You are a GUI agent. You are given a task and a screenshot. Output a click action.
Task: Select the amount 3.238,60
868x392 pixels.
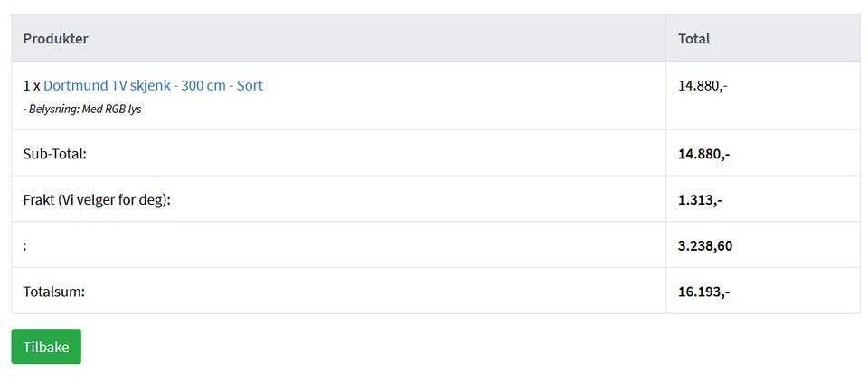pyautogui.click(x=705, y=245)
